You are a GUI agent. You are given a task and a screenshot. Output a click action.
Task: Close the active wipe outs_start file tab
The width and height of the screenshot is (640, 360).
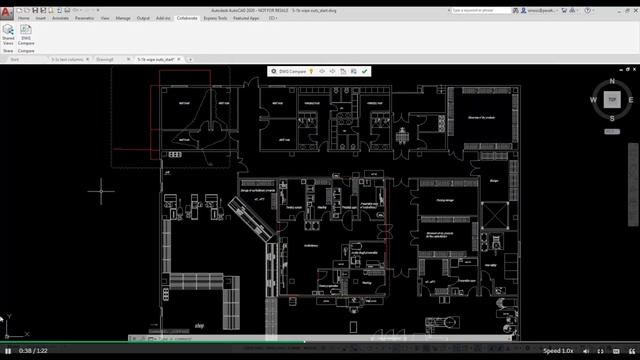click(x=179, y=59)
